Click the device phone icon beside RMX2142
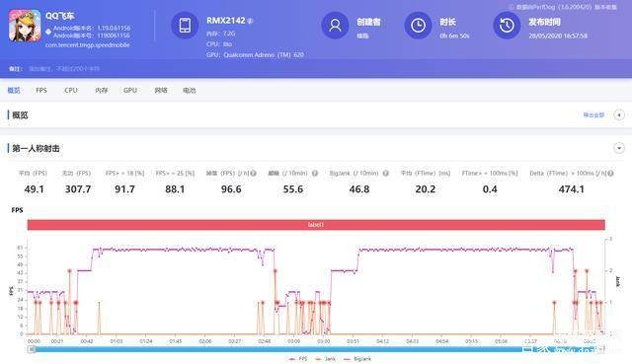This screenshot has height=364, width=632. 185,26
